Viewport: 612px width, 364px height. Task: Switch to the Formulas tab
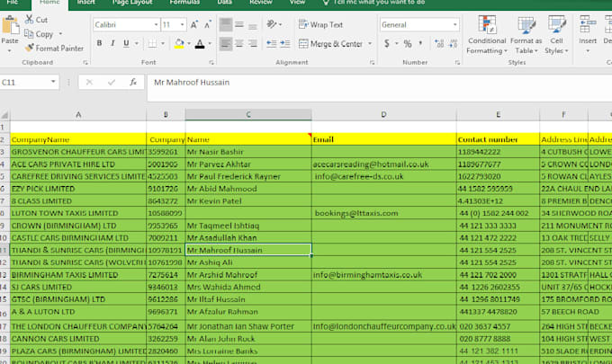184,3
